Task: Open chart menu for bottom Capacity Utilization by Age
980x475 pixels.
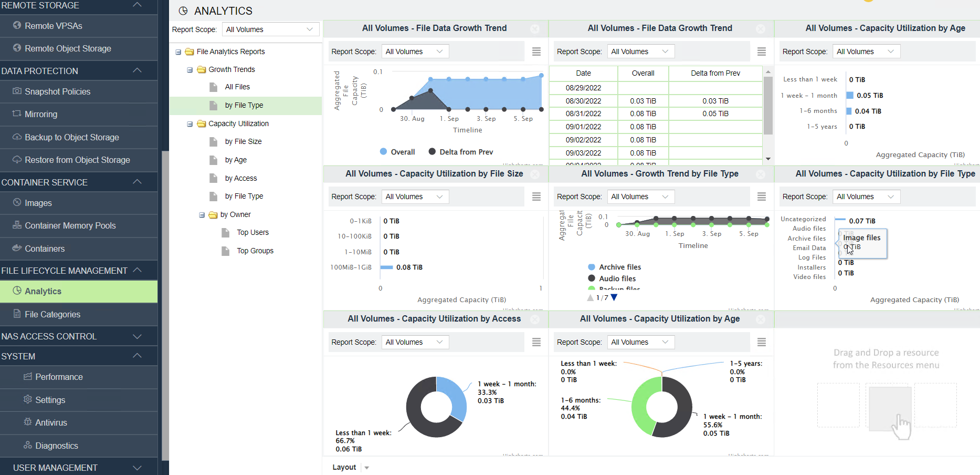Action: point(762,342)
